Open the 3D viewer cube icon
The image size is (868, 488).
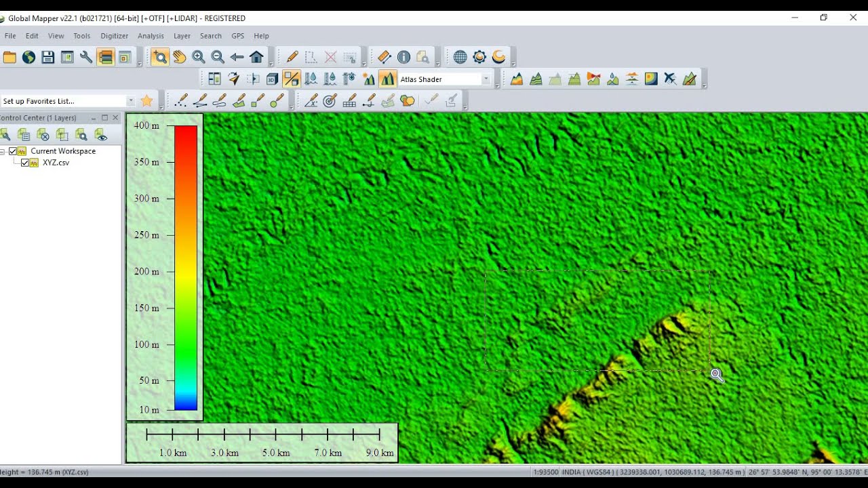pos(272,79)
